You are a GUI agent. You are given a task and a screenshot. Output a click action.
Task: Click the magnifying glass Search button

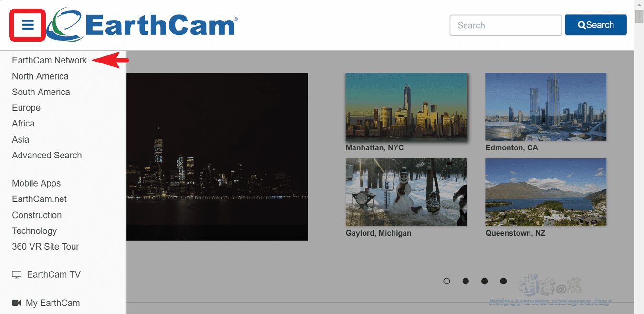point(595,24)
